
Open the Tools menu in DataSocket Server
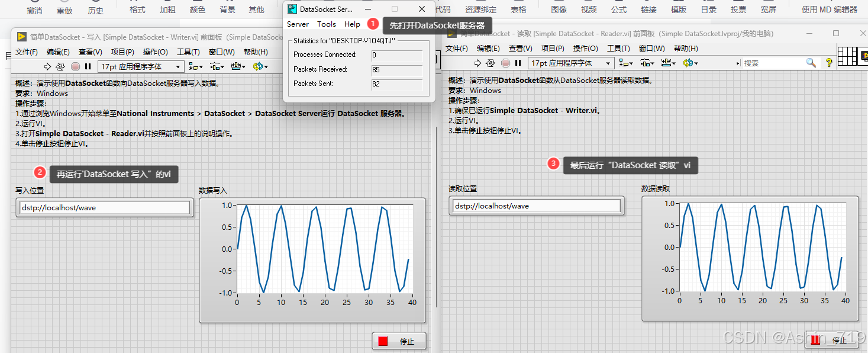327,24
